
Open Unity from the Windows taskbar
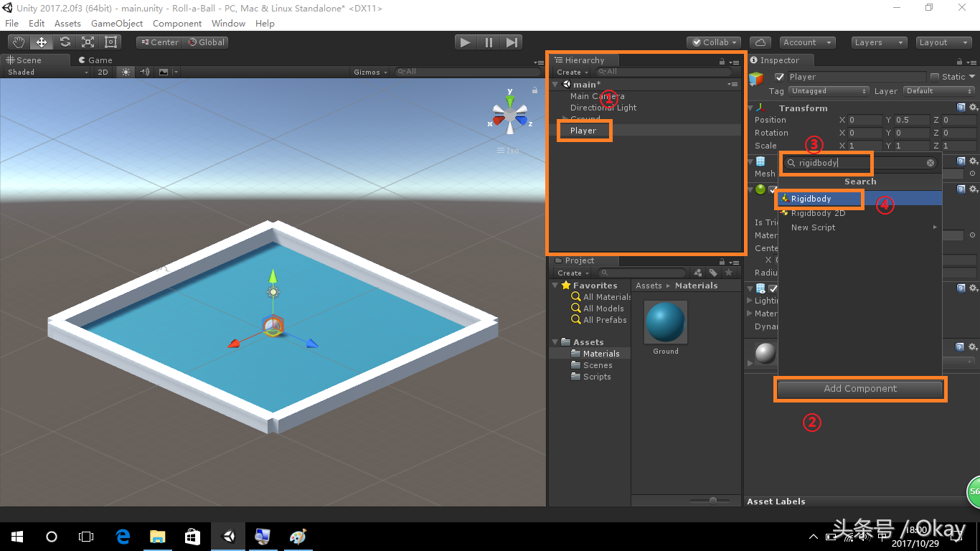[228, 536]
